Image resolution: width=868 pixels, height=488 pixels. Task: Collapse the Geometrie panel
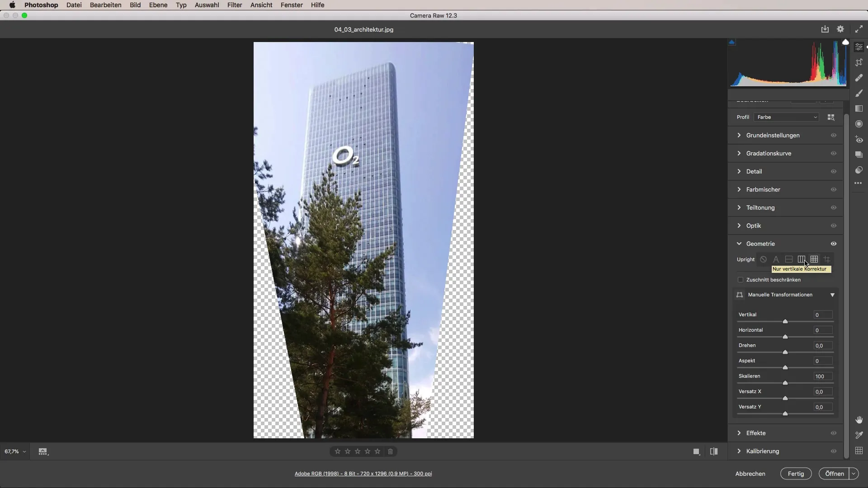pyautogui.click(x=739, y=244)
